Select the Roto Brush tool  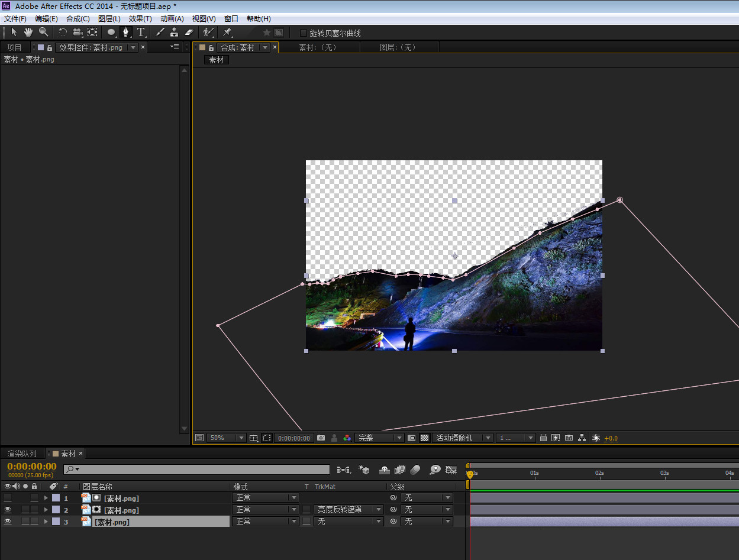pos(208,33)
